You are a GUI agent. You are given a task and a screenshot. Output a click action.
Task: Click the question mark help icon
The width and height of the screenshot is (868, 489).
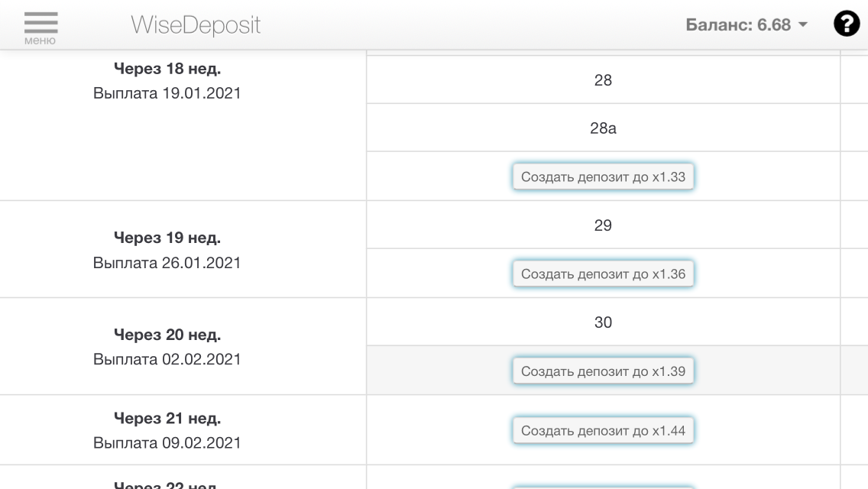point(846,24)
